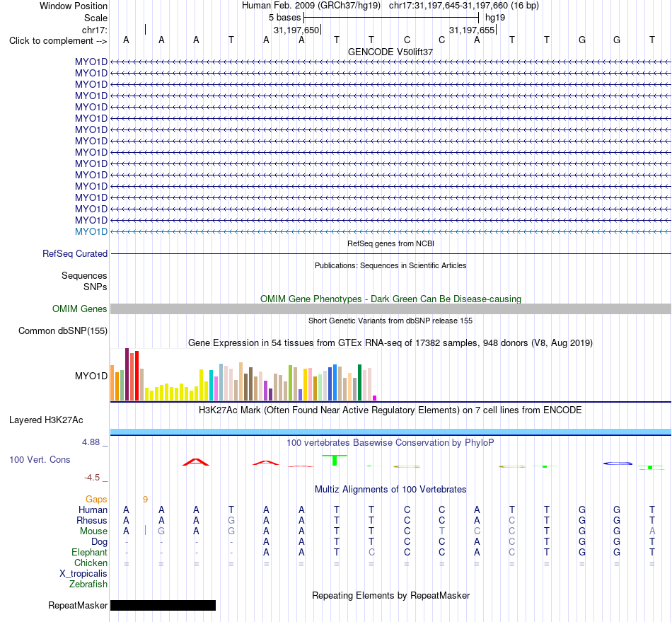Click the light-blue Layered H3K27Ac bar

coord(390,432)
